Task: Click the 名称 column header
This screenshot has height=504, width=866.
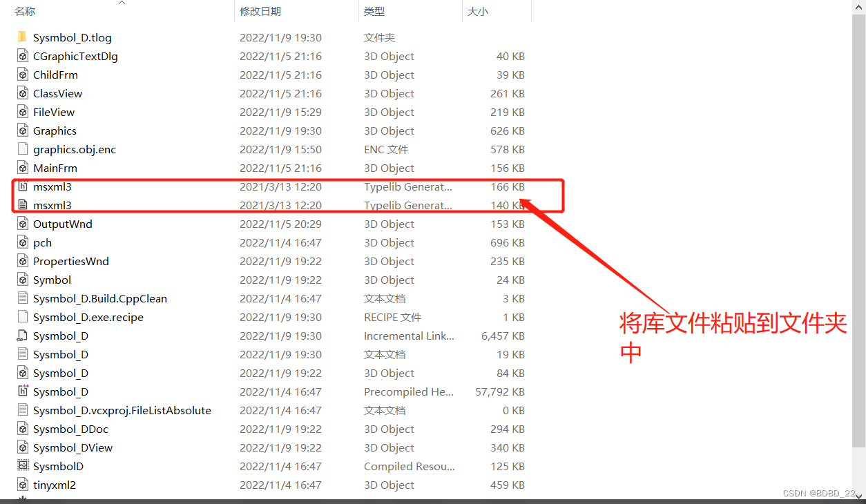Action: pyautogui.click(x=24, y=12)
